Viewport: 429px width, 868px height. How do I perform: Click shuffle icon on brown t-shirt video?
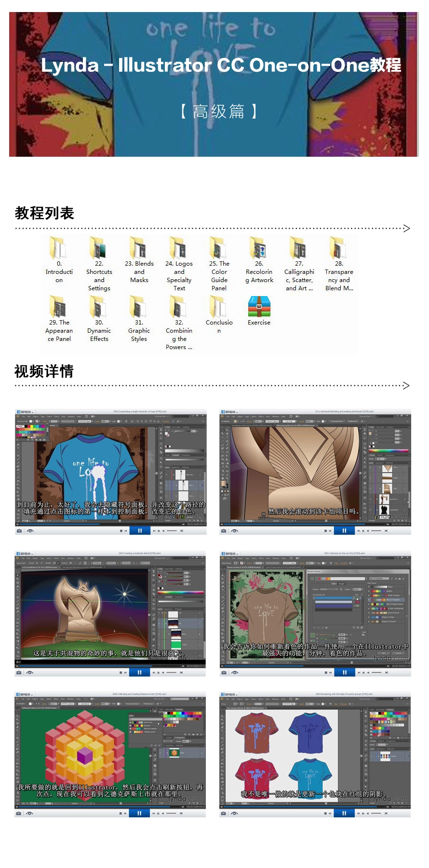point(387,672)
